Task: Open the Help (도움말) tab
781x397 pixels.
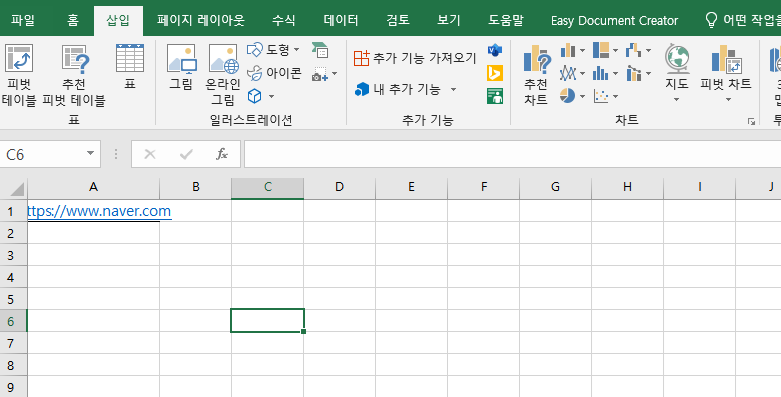Action: point(506,20)
